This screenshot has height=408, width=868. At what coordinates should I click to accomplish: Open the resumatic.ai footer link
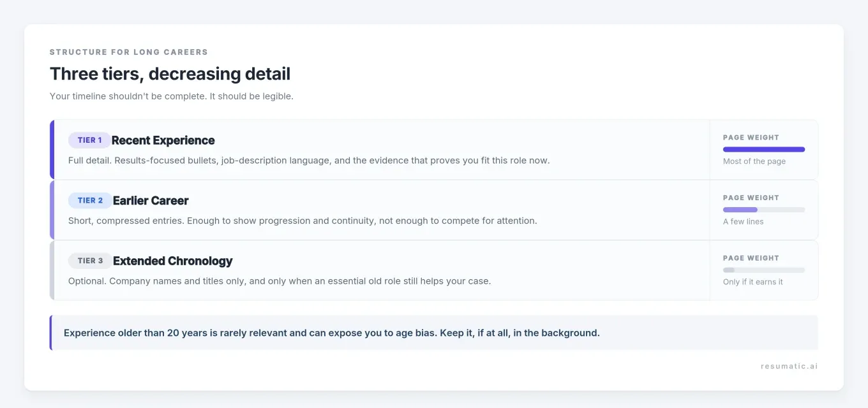[x=789, y=367]
